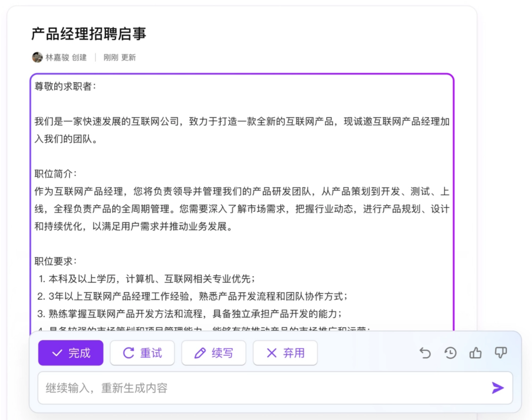Image resolution: width=532 pixels, height=420 pixels.
Task: Regenerate content using the 重试 button
Action: pos(142,353)
